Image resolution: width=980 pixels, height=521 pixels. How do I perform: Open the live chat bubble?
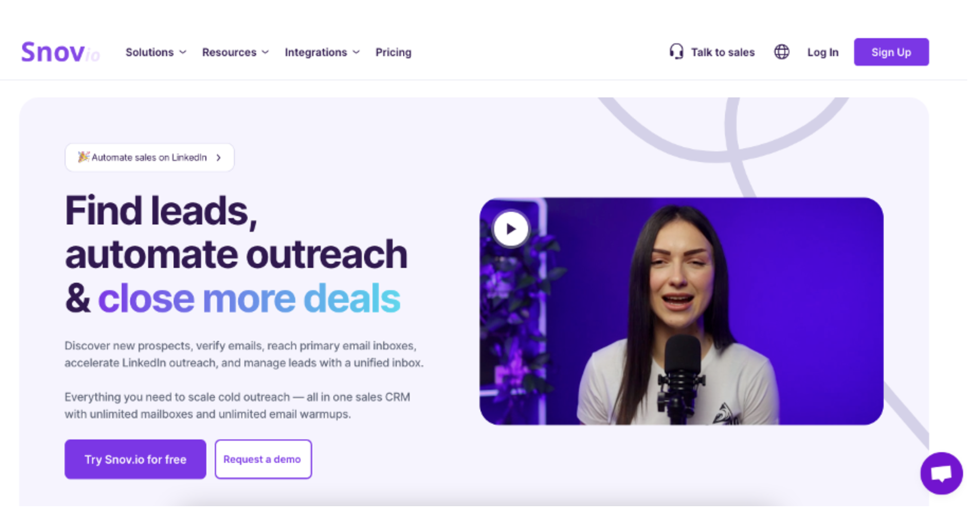pos(941,473)
